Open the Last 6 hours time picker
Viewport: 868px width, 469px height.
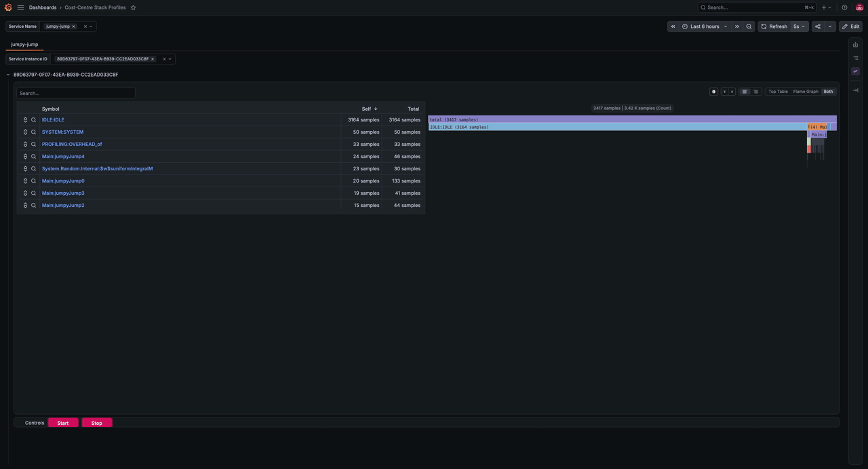pos(705,26)
